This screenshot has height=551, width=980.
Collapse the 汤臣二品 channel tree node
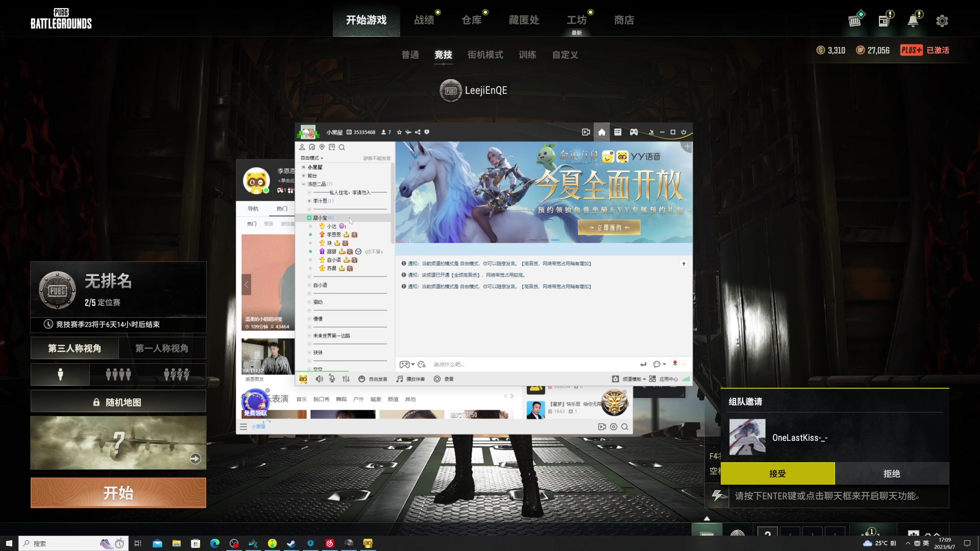[304, 184]
